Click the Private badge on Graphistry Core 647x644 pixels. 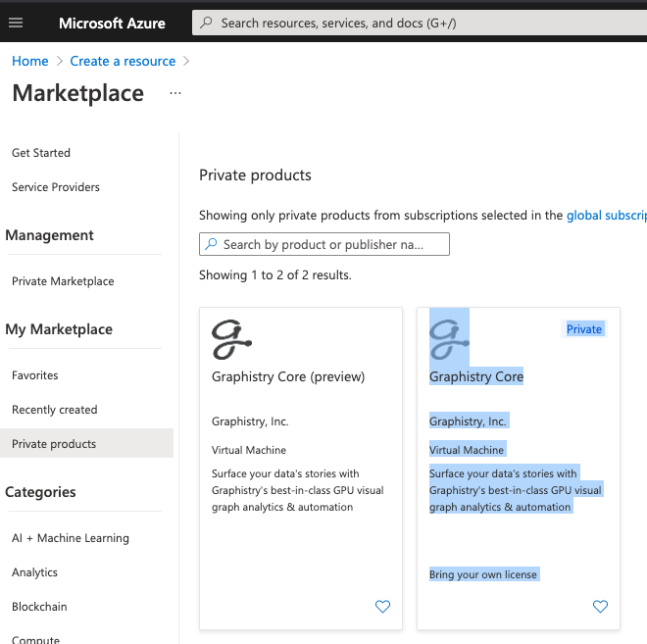pos(583,329)
